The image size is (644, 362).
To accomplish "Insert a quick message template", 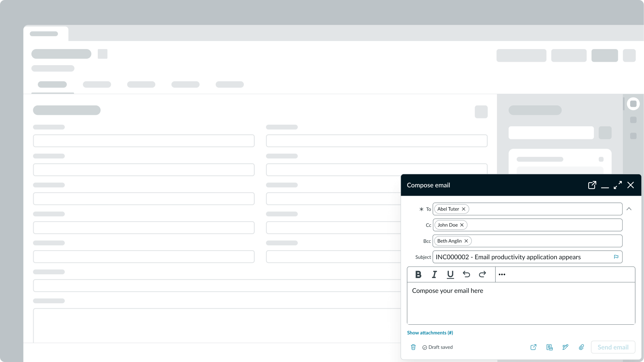I will [x=550, y=347].
